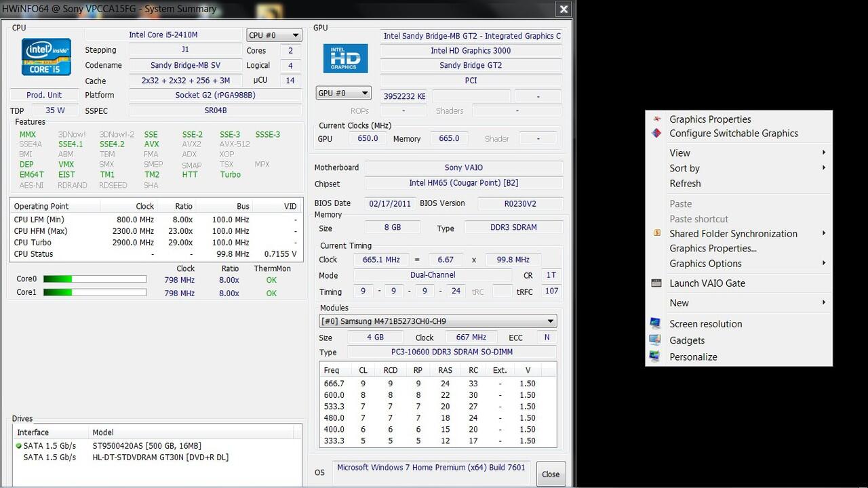This screenshot has height=488, width=868.
Task: Click the 533.3 frequency timing row
Action: pyautogui.click(x=438, y=407)
